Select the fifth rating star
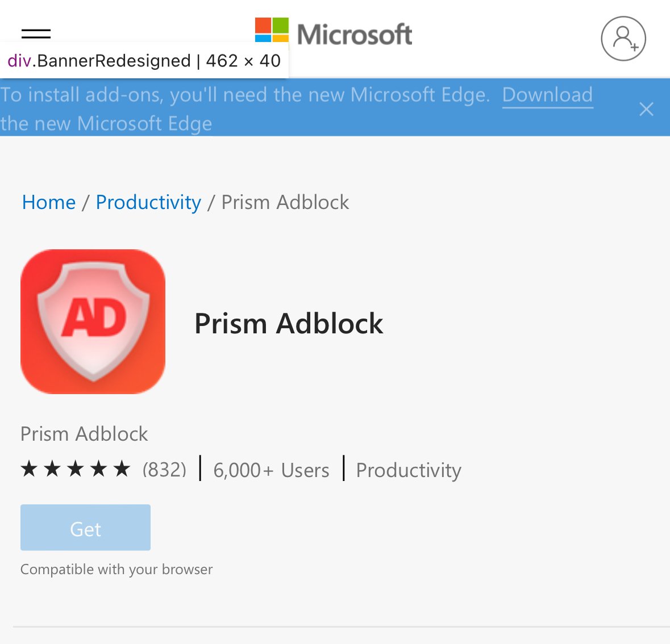 (122, 469)
